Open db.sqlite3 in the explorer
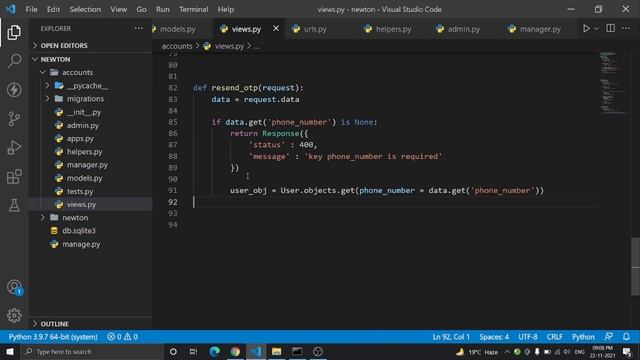The width and height of the screenshot is (640, 360). (x=91, y=231)
